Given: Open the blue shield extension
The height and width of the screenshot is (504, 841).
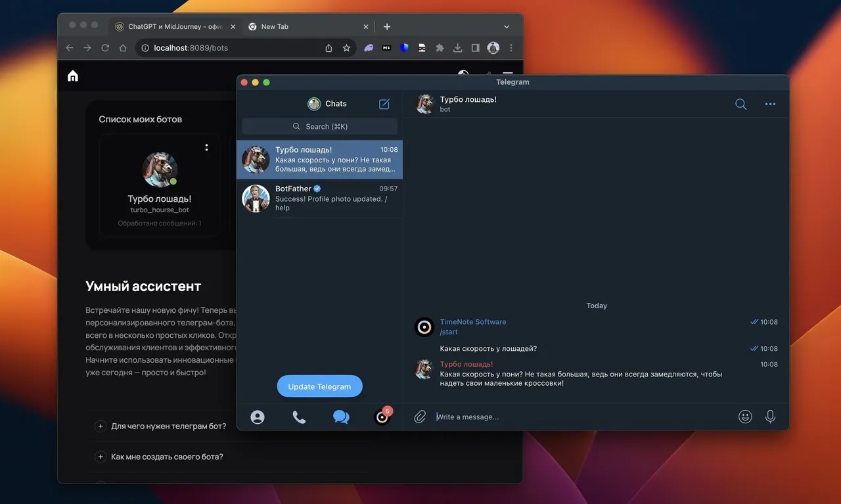Looking at the screenshot, I should click(x=404, y=48).
